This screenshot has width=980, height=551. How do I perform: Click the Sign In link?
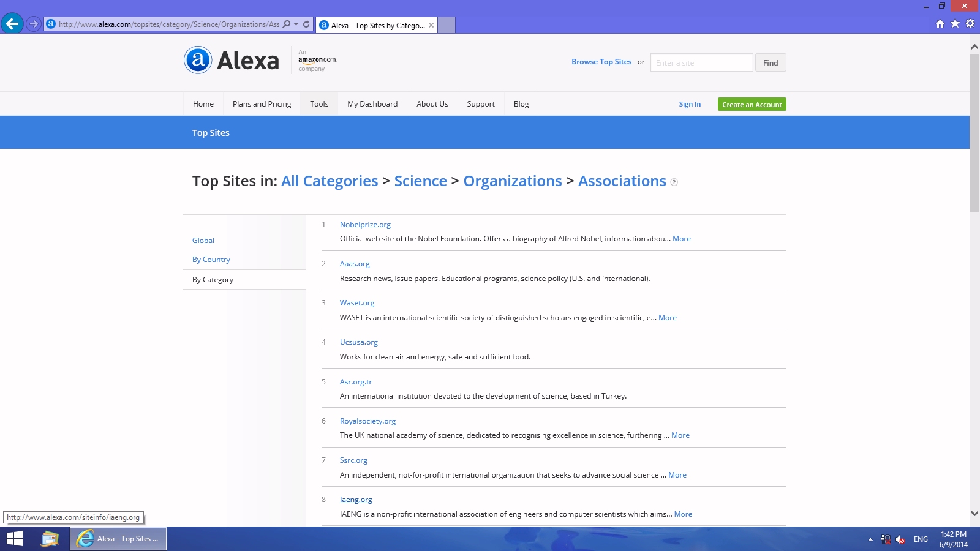(690, 104)
